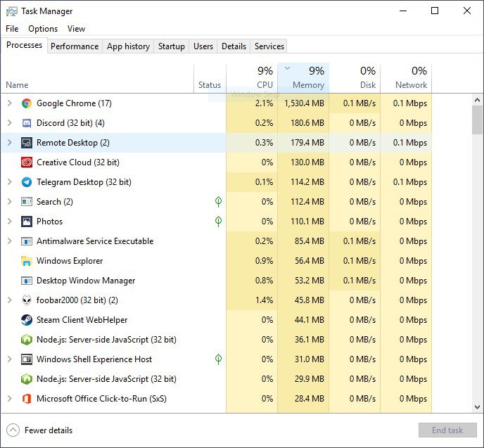
Task: Click the Photos process icon
Action: [x=27, y=222]
